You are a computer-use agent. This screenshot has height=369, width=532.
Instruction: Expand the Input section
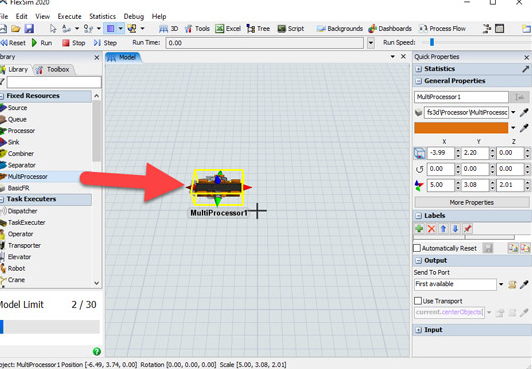point(419,330)
